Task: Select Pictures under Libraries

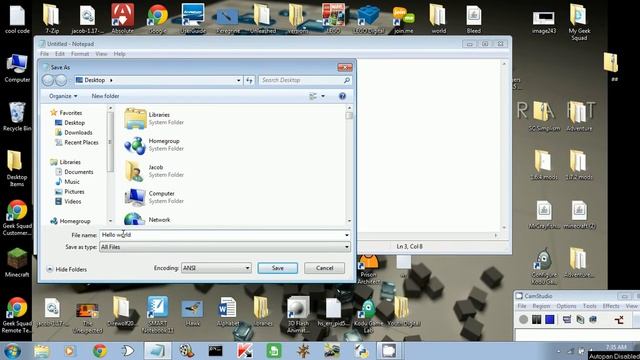Action: [x=69, y=191]
